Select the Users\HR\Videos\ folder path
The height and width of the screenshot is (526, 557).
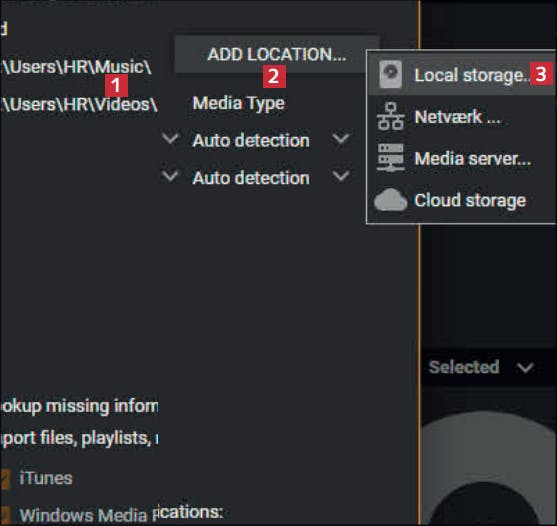[x=79, y=104]
